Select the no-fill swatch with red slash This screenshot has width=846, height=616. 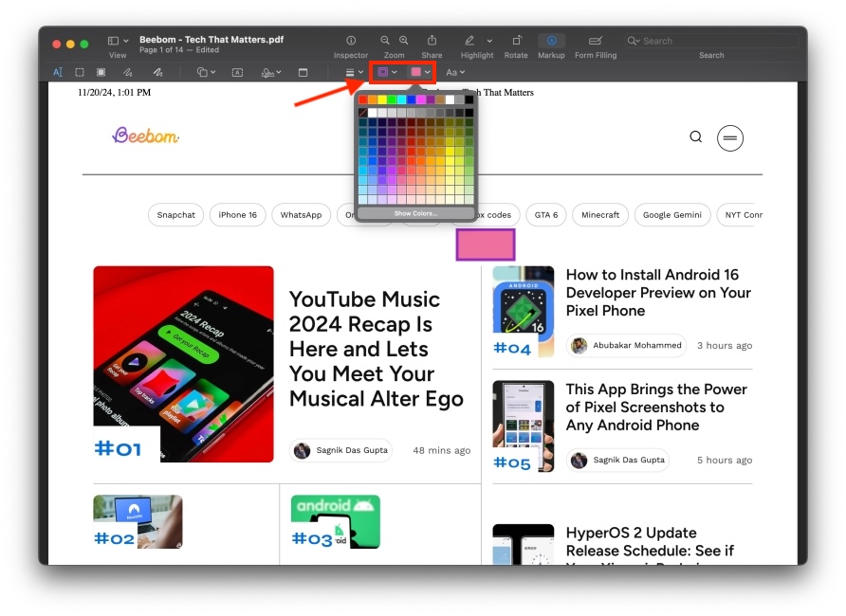click(363, 112)
